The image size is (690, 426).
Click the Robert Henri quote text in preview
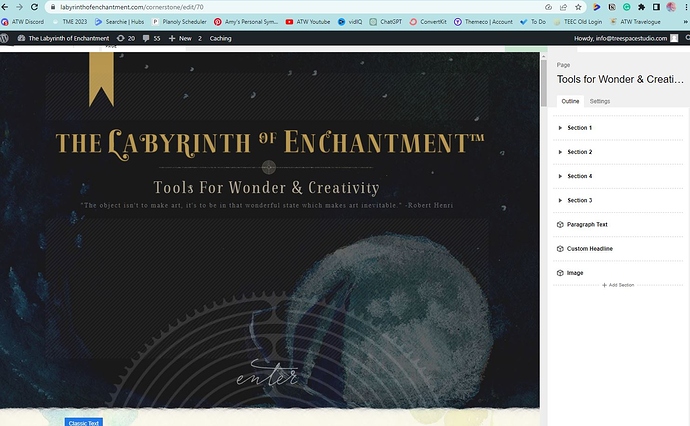pos(267,205)
